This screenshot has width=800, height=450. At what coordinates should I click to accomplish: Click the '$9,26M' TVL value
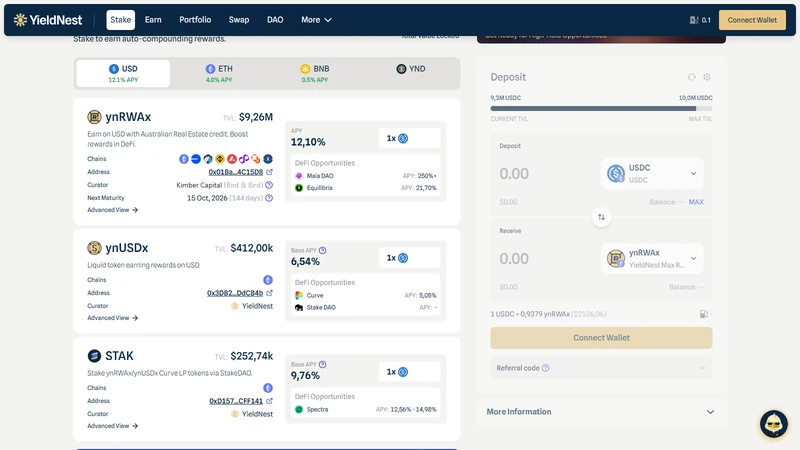tap(256, 117)
